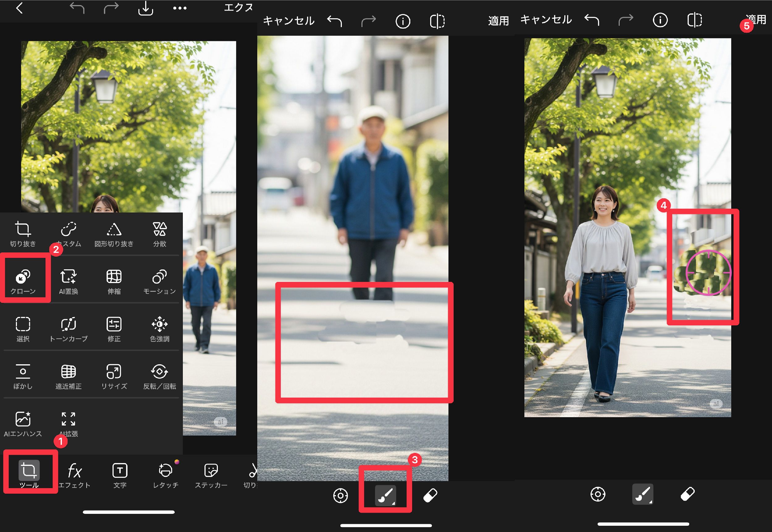Open the three-dots more menu

[180, 8]
